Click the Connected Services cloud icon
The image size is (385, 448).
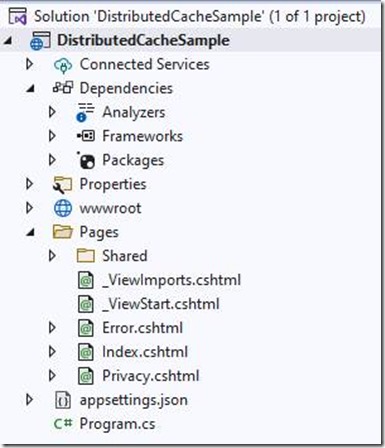[x=63, y=65]
